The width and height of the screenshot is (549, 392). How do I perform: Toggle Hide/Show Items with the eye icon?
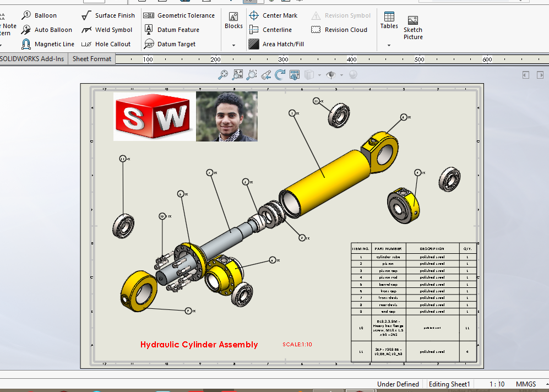coord(331,74)
